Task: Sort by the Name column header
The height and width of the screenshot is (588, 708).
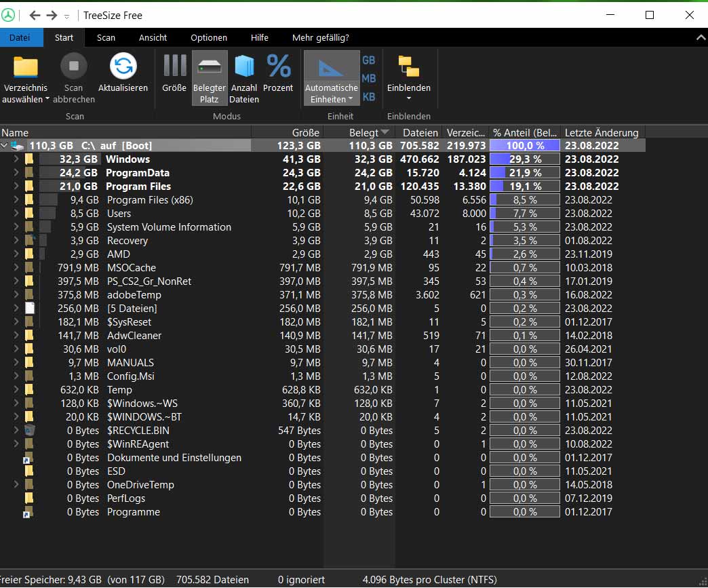Action: tap(125, 132)
